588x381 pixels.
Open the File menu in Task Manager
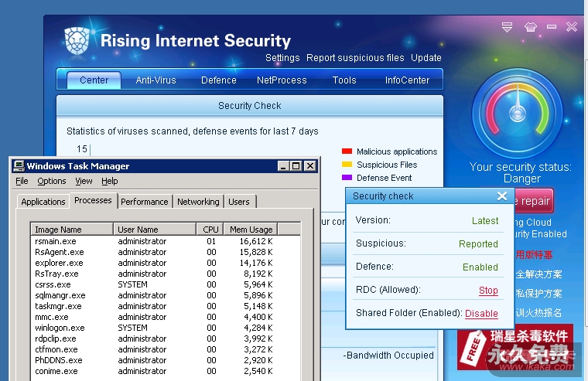pos(22,181)
